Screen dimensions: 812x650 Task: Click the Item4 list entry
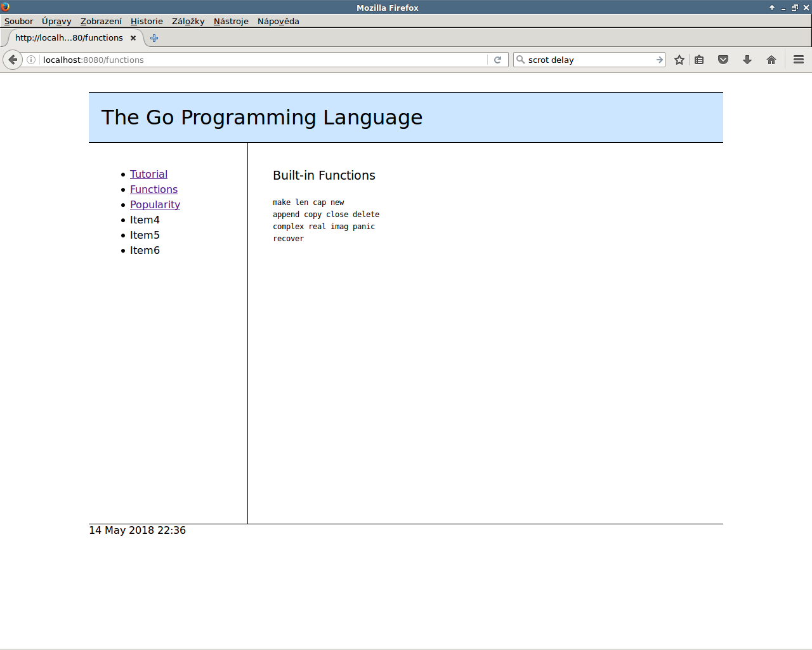[x=145, y=220]
